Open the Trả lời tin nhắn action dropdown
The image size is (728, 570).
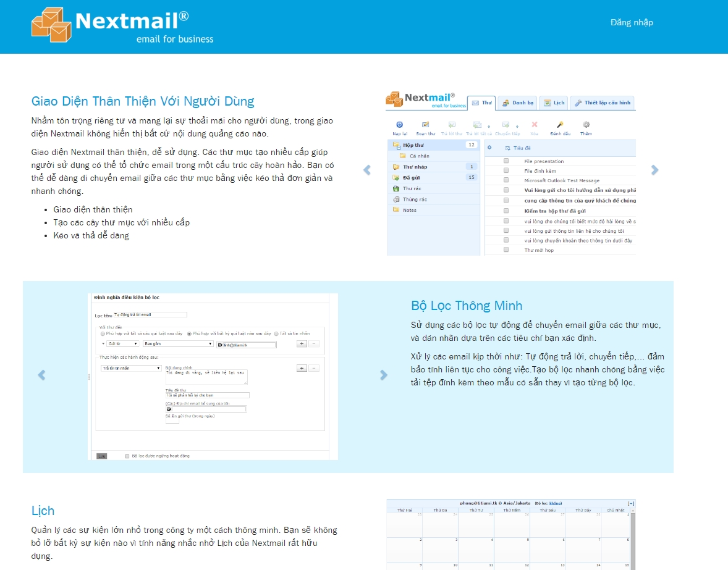[131, 368]
